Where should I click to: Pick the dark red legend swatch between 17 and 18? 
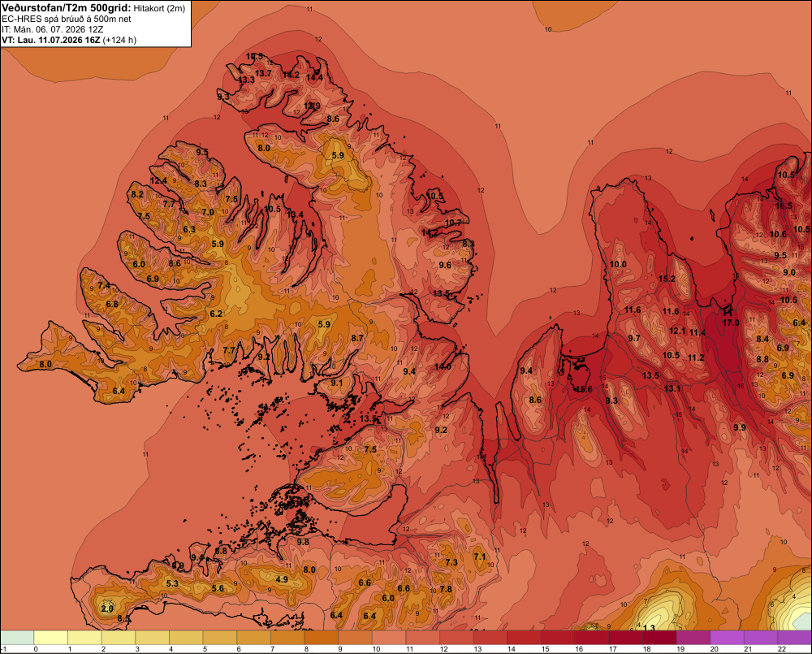[x=625, y=637]
